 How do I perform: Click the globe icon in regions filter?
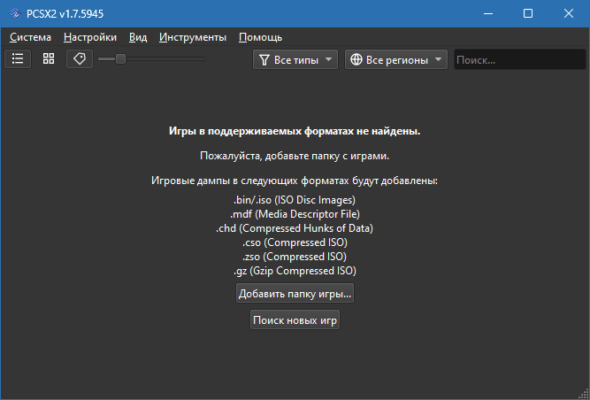coord(356,59)
